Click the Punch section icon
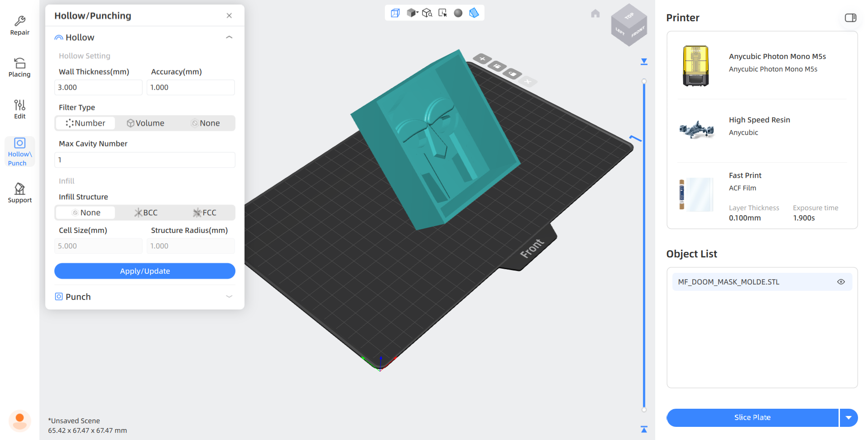Screen dimensions: 868x440 pos(59,297)
